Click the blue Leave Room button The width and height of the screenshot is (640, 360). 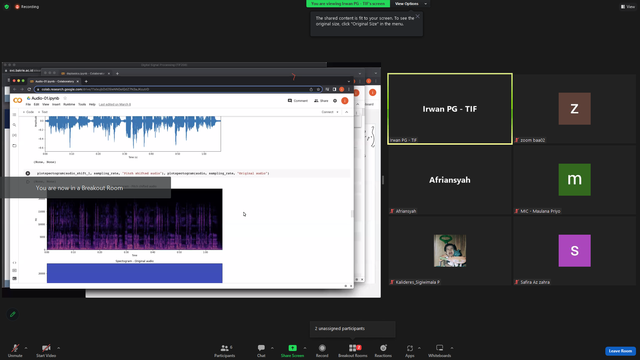pos(620,351)
